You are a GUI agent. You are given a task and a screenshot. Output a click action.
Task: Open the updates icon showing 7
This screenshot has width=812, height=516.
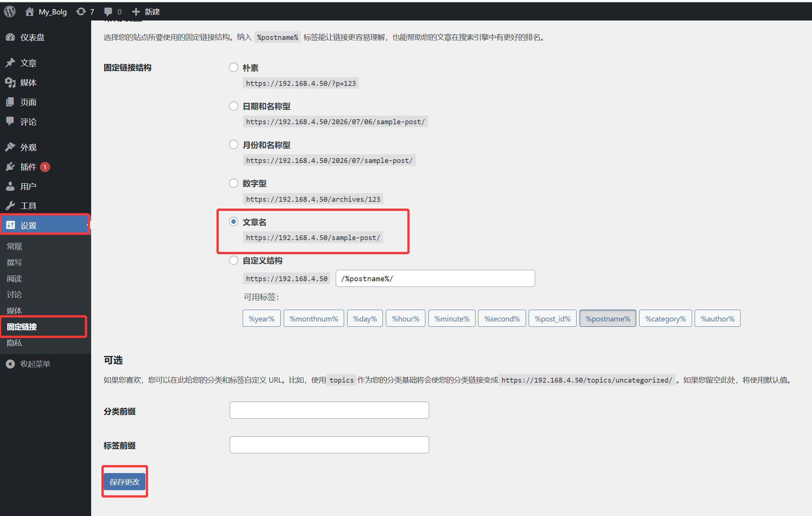tap(81, 12)
